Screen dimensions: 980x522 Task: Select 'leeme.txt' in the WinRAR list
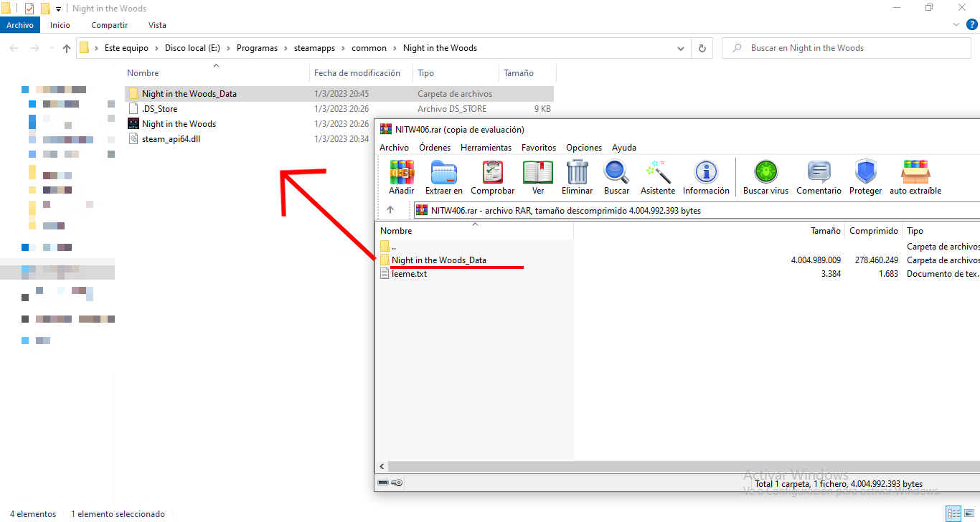point(409,274)
